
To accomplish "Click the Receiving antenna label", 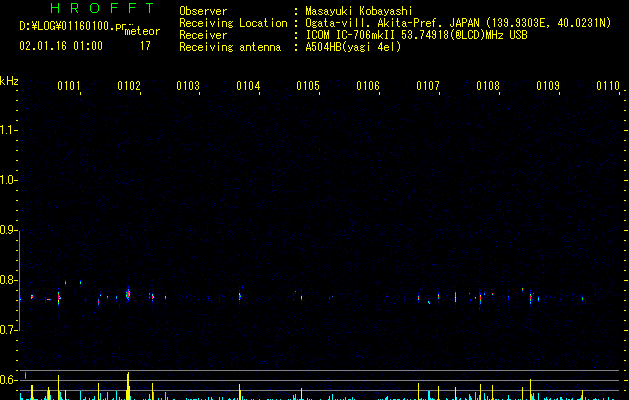I will (230, 47).
